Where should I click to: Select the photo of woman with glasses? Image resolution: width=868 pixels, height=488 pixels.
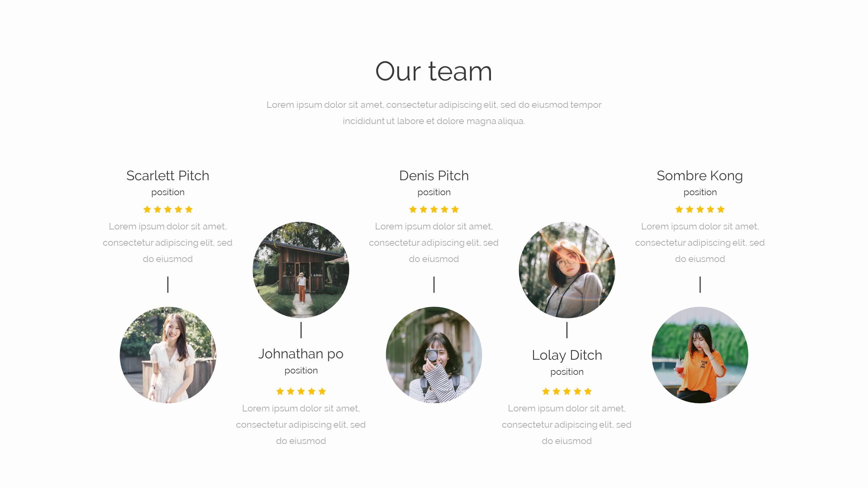click(x=567, y=270)
